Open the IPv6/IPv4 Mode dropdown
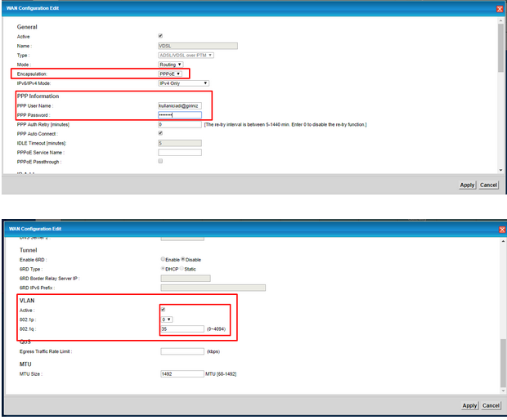 coord(183,83)
